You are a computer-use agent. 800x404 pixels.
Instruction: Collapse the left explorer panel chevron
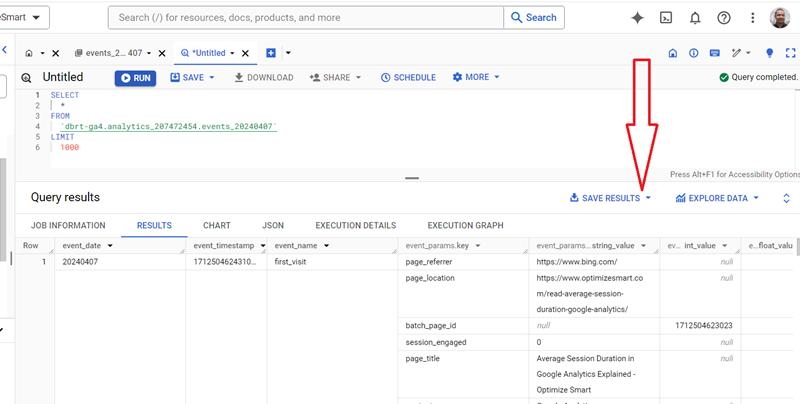coord(5,49)
